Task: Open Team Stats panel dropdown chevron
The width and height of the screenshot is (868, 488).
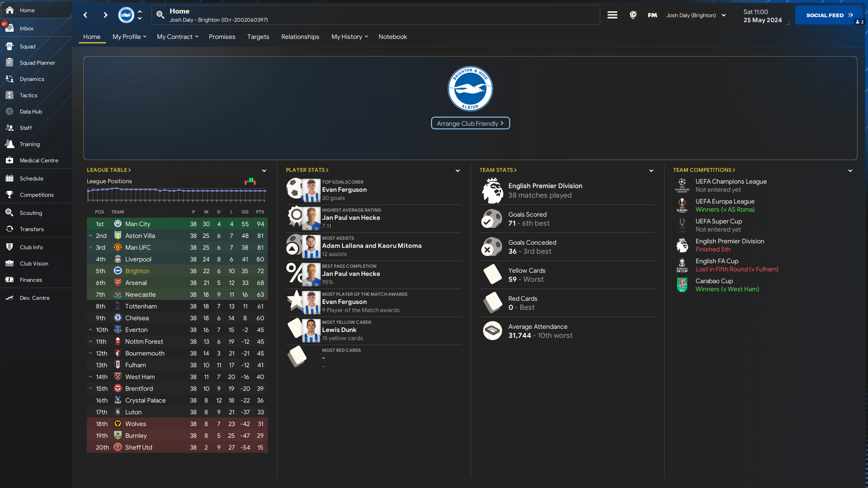Action: [651, 171]
